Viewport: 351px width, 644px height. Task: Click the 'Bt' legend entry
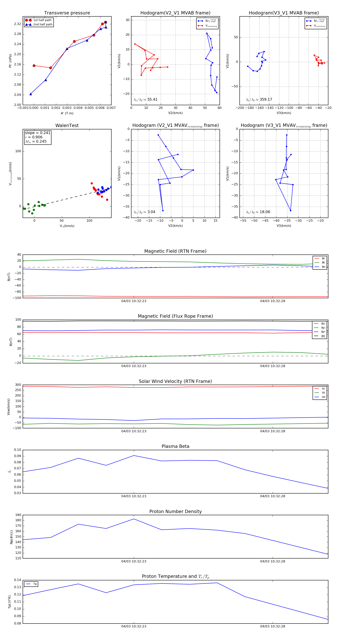click(320, 262)
